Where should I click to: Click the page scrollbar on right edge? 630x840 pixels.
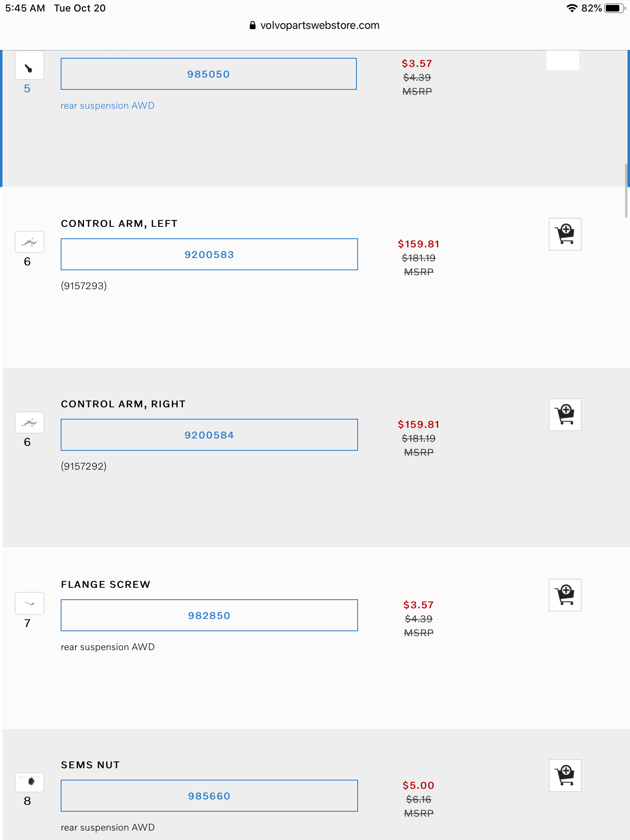point(626,191)
